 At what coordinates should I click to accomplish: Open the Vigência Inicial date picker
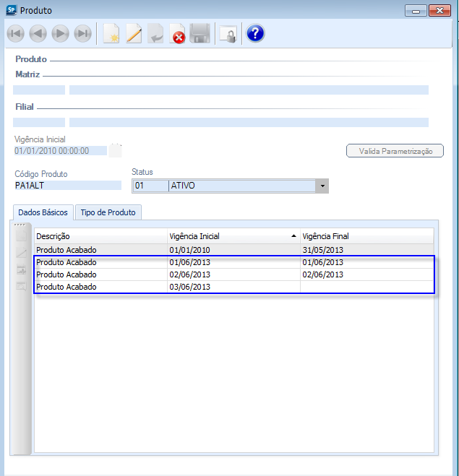click(x=116, y=151)
